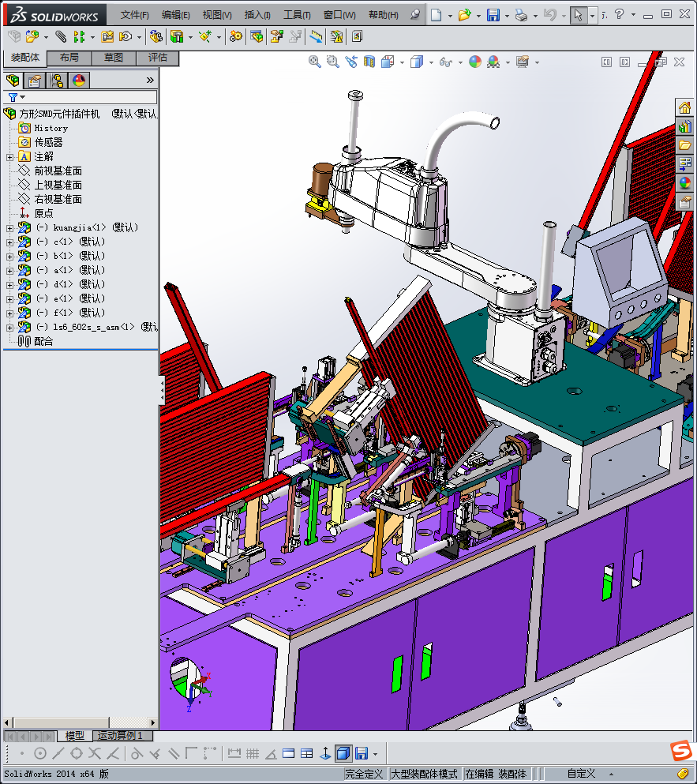
Task: Click the feature tree horizontal scrollbar thumb
Action: point(62,722)
